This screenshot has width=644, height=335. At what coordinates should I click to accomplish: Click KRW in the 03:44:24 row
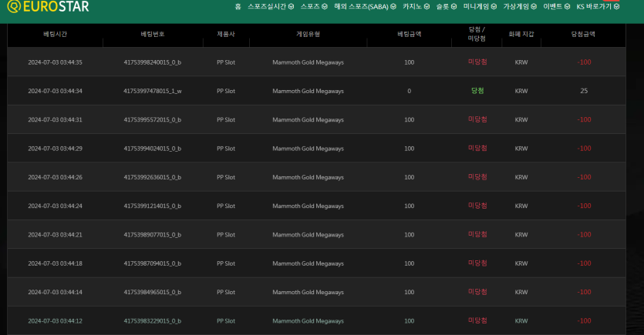tap(521, 206)
